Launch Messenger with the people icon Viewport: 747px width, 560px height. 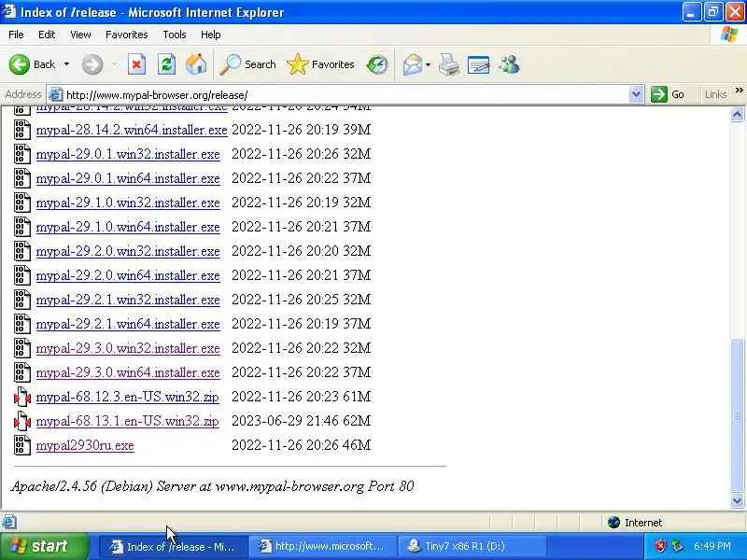pos(509,64)
